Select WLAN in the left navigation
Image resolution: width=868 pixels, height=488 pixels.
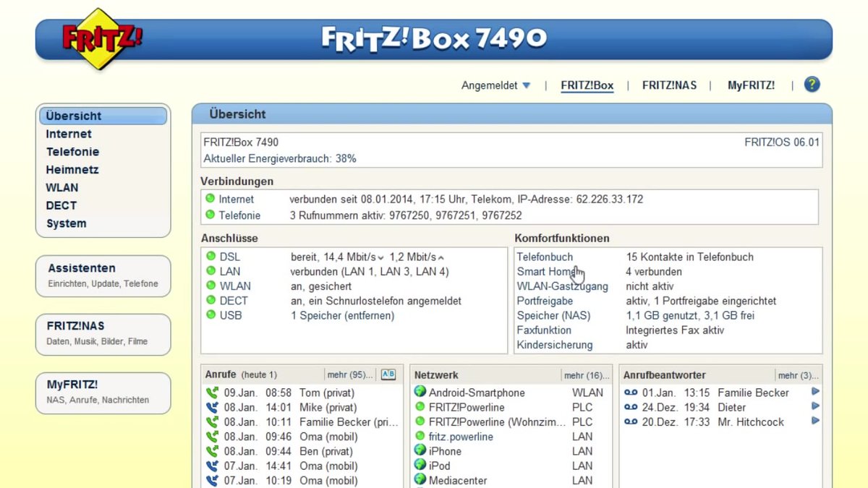(62, 187)
